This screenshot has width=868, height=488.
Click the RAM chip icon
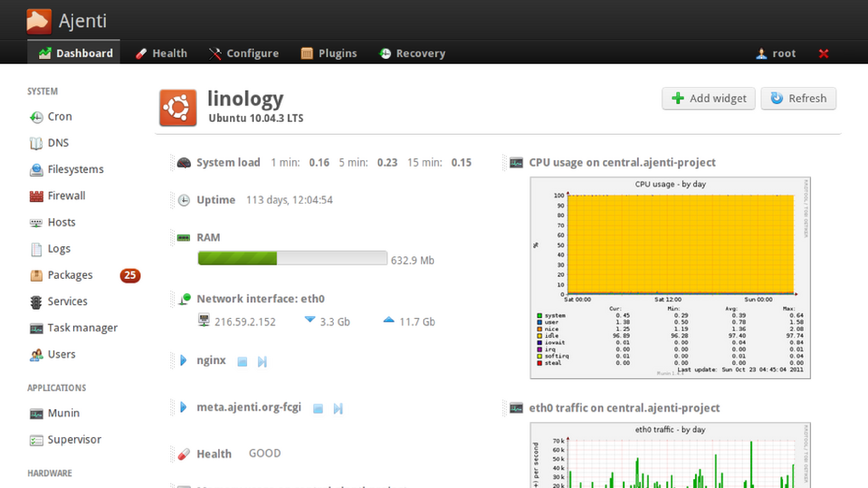(x=184, y=238)
